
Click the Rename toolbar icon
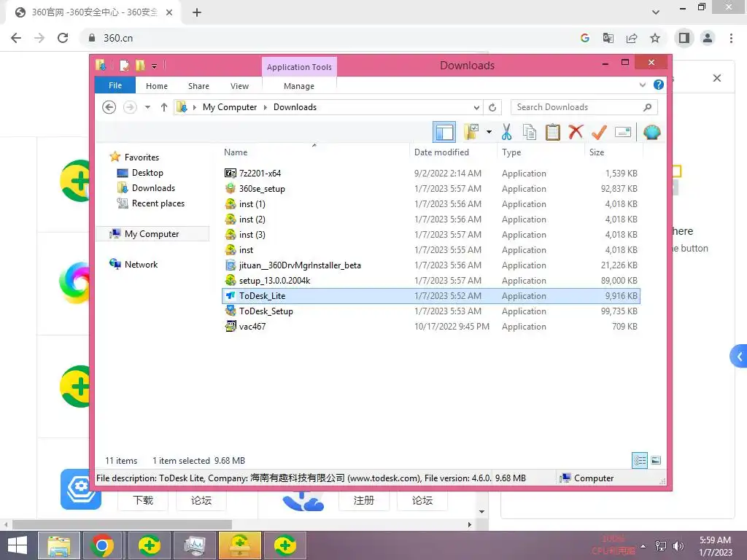(623, 132)
